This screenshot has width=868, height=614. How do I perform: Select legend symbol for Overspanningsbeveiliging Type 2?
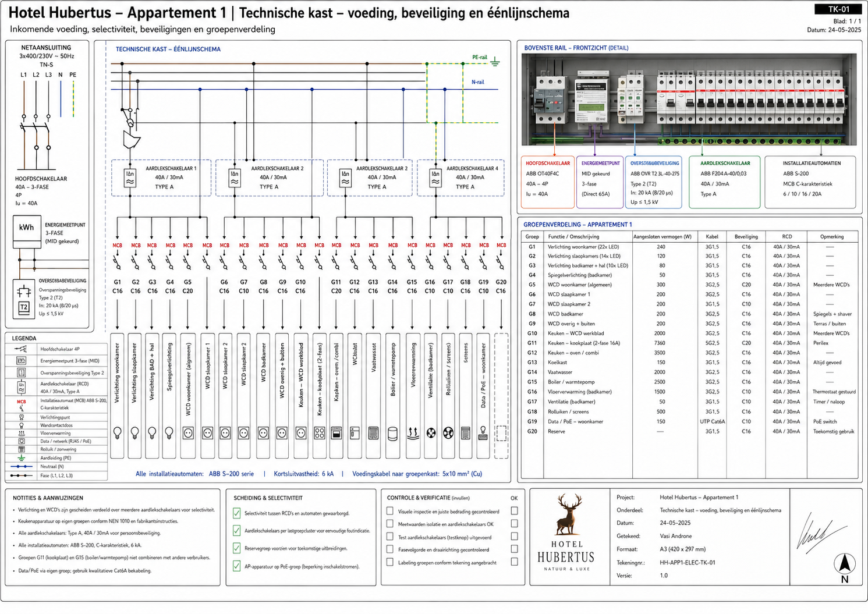tap(22, 372)
